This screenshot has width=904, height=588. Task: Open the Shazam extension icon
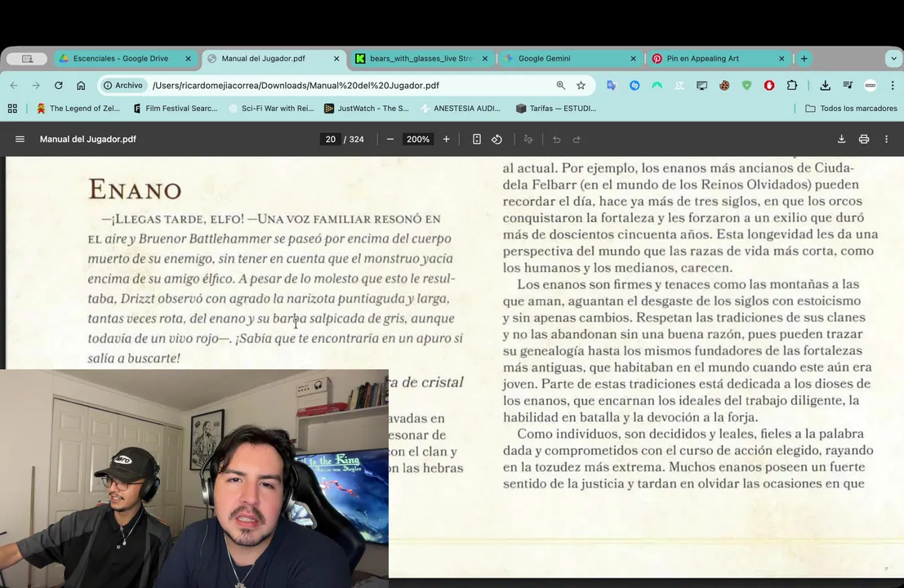[635, 85]
